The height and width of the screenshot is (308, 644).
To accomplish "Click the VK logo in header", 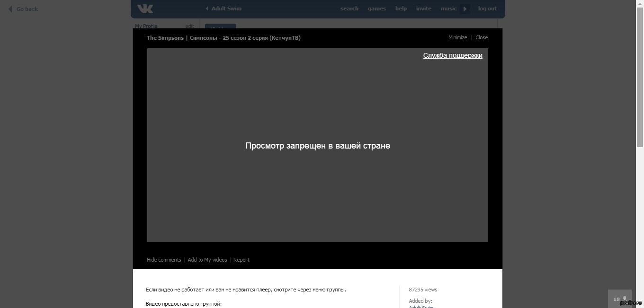I will 145,9.
